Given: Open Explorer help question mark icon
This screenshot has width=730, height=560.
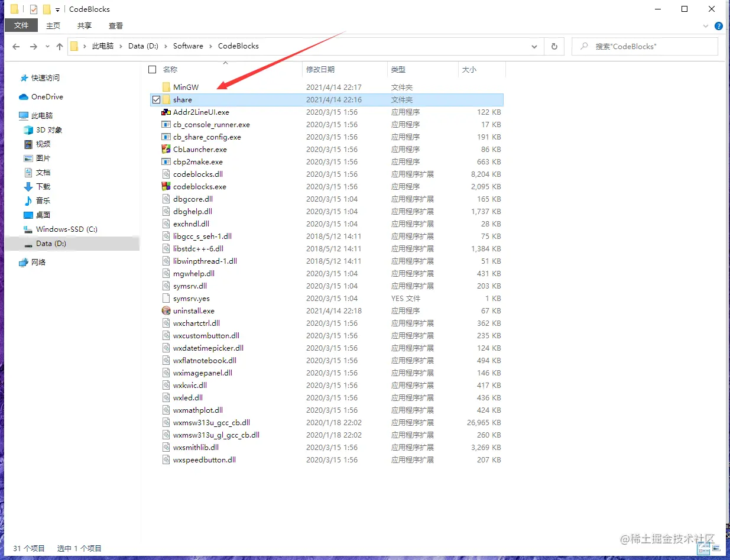Looking at the screenshot, I should coord(719,26).
